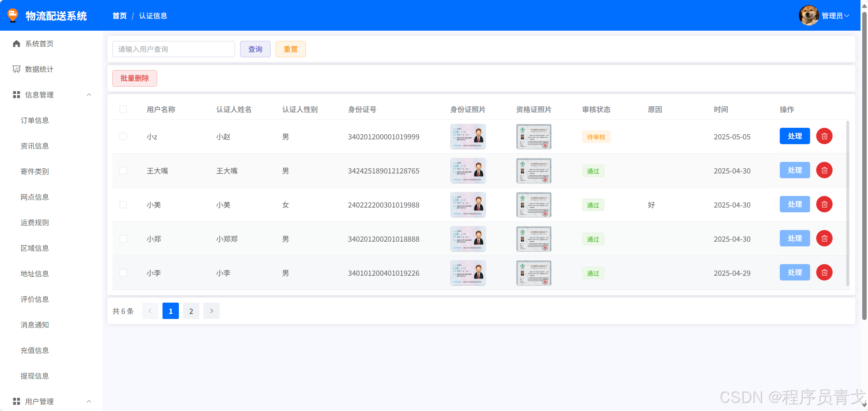Click the logistics system logo icon
The image size is (868, 411).
tap(13, 15)
